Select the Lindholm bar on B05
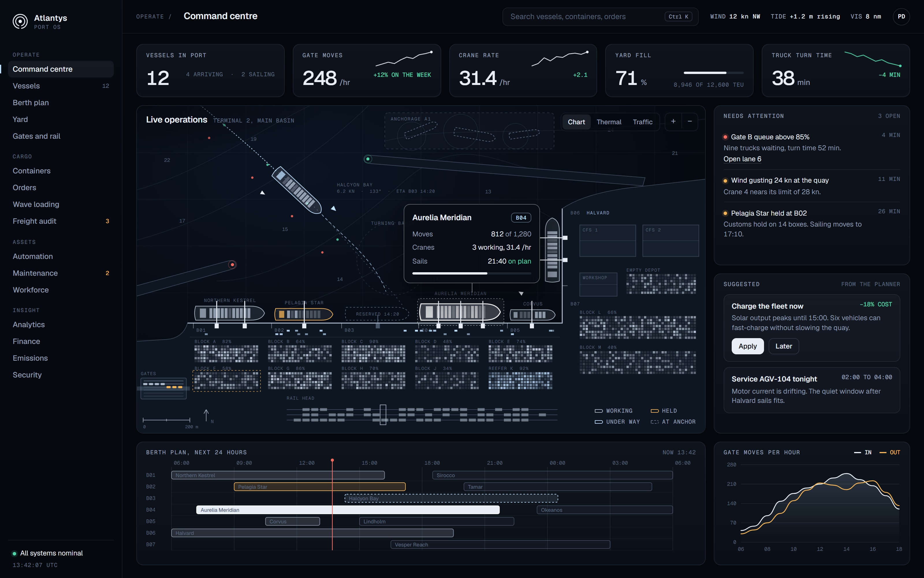This screenshot has width=924, height=578. 436,521
